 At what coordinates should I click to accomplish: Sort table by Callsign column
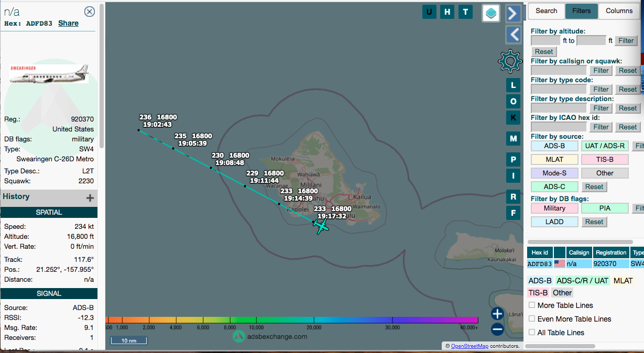click(579, 252)
